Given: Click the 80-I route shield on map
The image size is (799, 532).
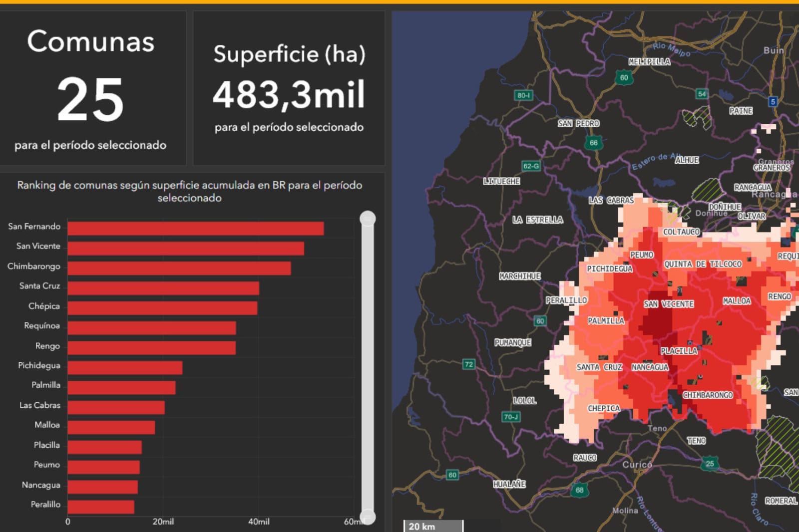Looking at the screenshot, I should [523, 95].
